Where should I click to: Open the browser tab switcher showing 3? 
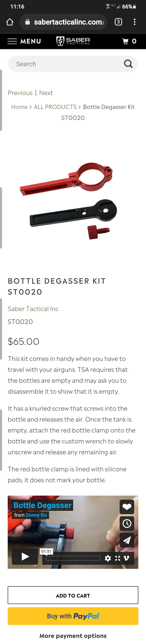pos(118,22)
